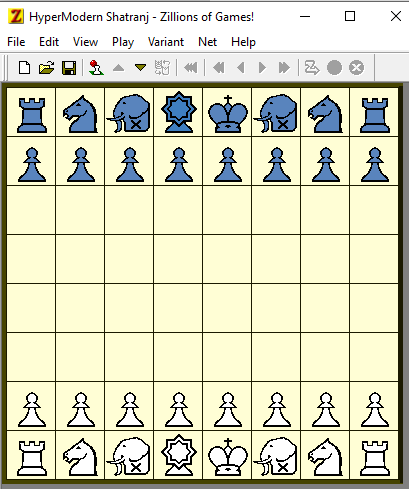The width and height of the screenshot is (409, 489).
Task: Select the white elephant next to the king
Action: (x=276, y=456)
